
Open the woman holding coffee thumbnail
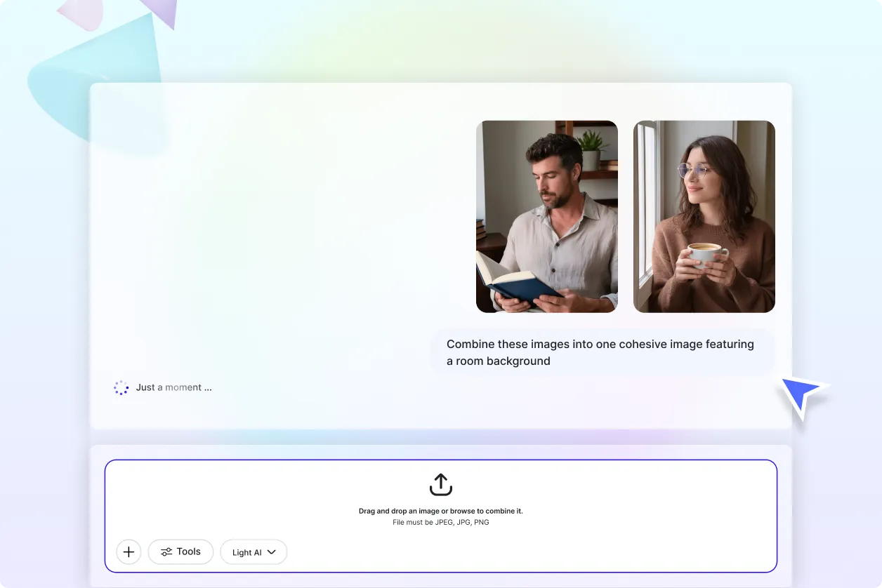(704, 217)
